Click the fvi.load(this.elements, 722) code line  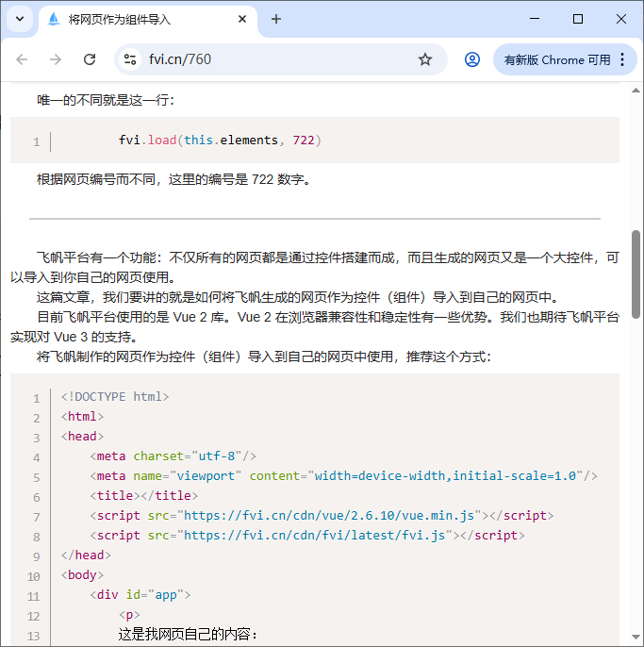coord(220,141)
